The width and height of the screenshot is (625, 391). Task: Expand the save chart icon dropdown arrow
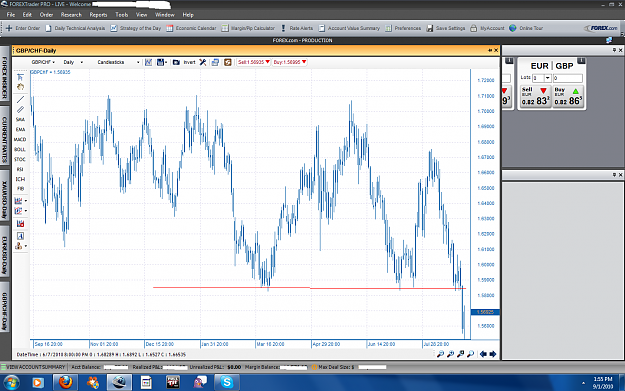pyautogui.click(x=166, y=63)
